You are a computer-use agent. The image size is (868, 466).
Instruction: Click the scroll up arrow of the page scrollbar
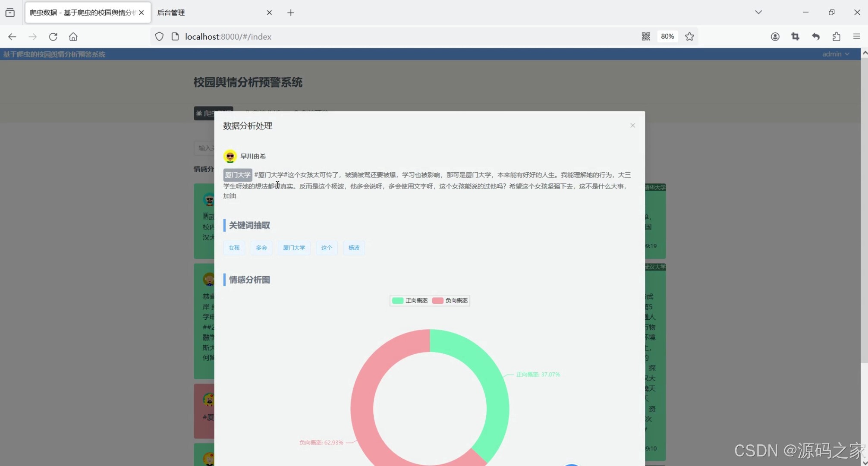pos(865,53)
